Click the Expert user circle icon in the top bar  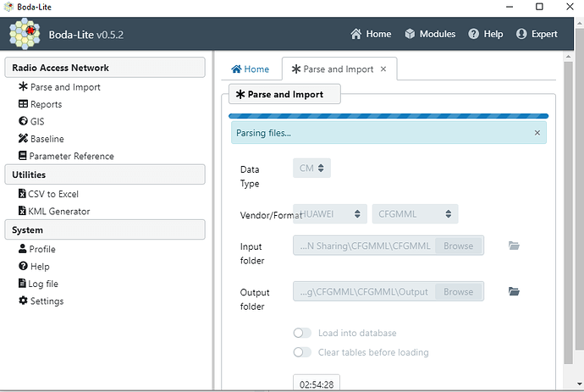[x=521, y=34]
